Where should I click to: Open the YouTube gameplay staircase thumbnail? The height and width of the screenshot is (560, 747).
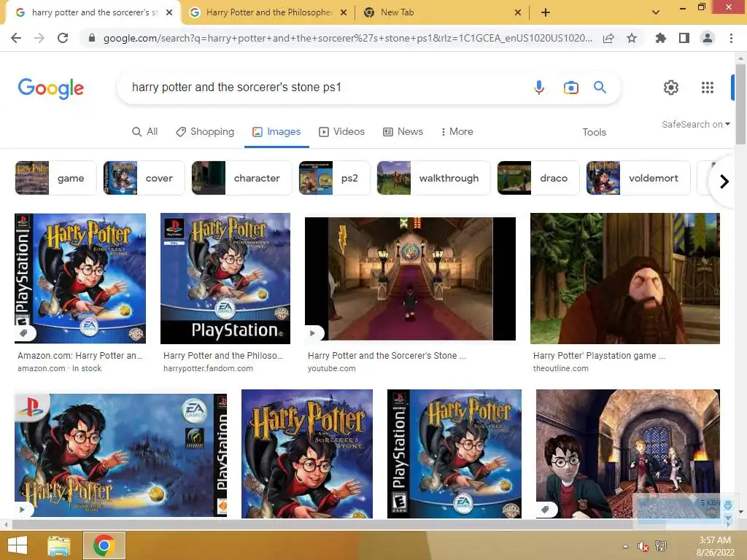click(x=410, y=279)
